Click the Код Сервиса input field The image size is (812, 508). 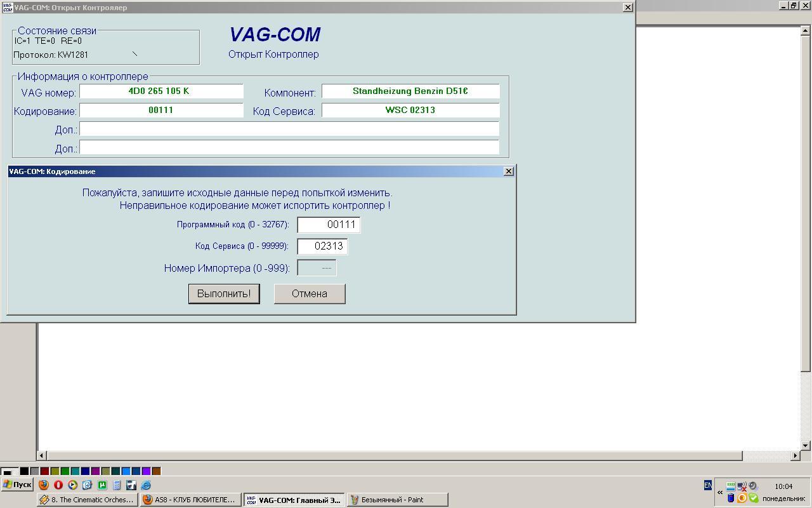tap(322, 246)
